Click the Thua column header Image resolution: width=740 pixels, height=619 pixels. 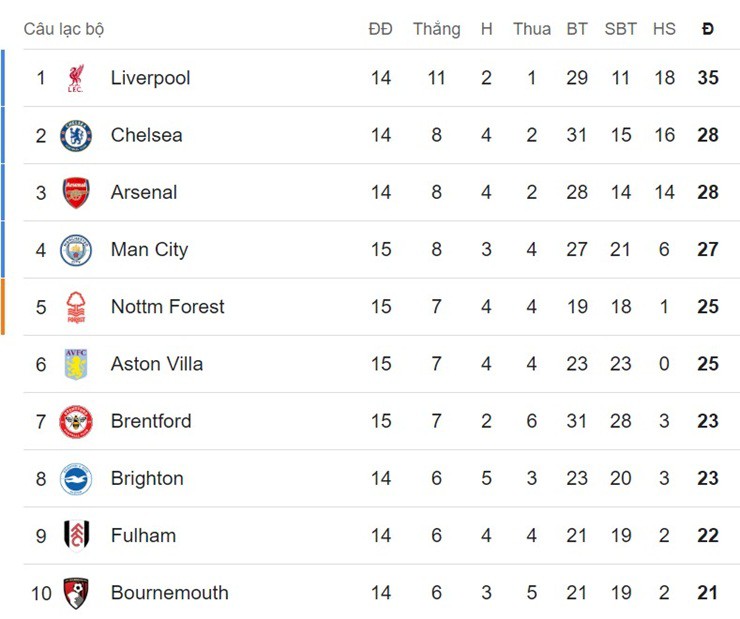pos(532,29)
